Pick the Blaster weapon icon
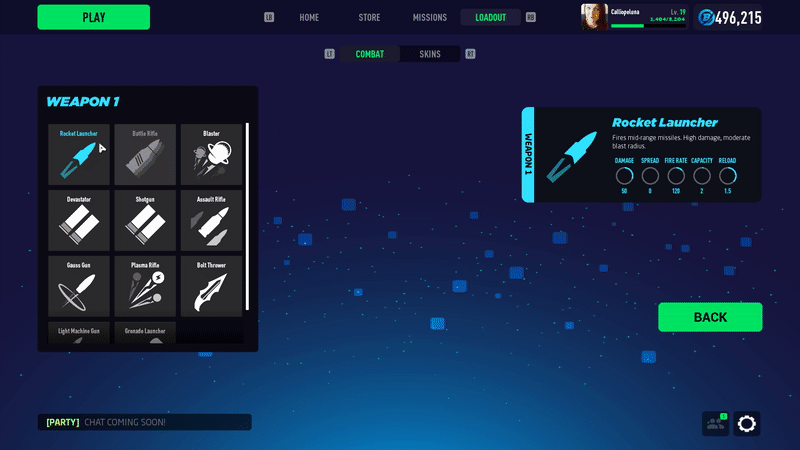This screenshot has width=800, height=450. tap(211, 155)
